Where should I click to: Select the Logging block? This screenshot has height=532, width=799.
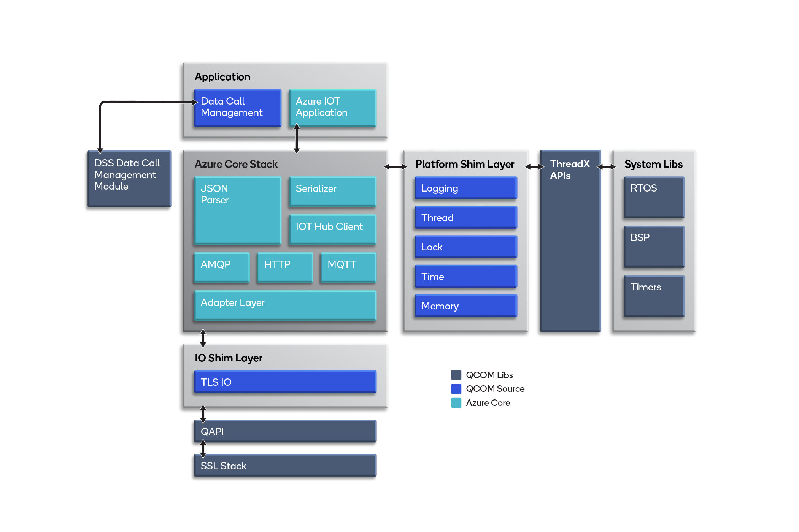pyautogui.click(x=466, y=188)
